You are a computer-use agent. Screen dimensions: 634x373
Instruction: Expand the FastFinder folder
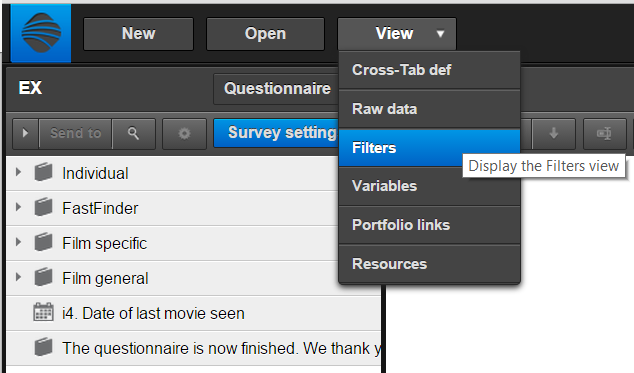18,208
